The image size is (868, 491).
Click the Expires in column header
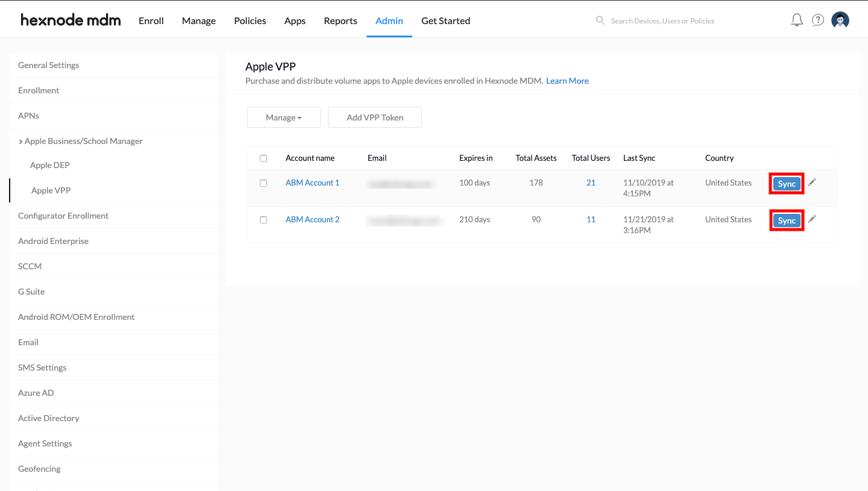476,158
